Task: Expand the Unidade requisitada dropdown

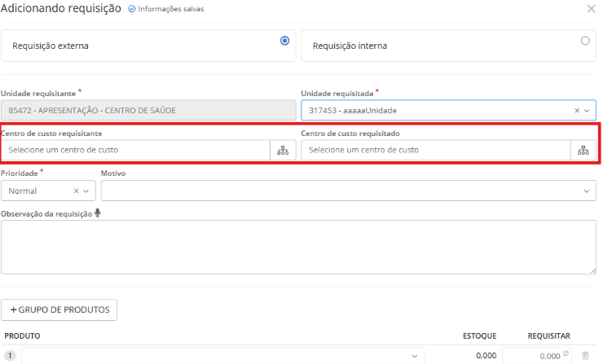Action: pyautogui.click(x=588, y=111)
